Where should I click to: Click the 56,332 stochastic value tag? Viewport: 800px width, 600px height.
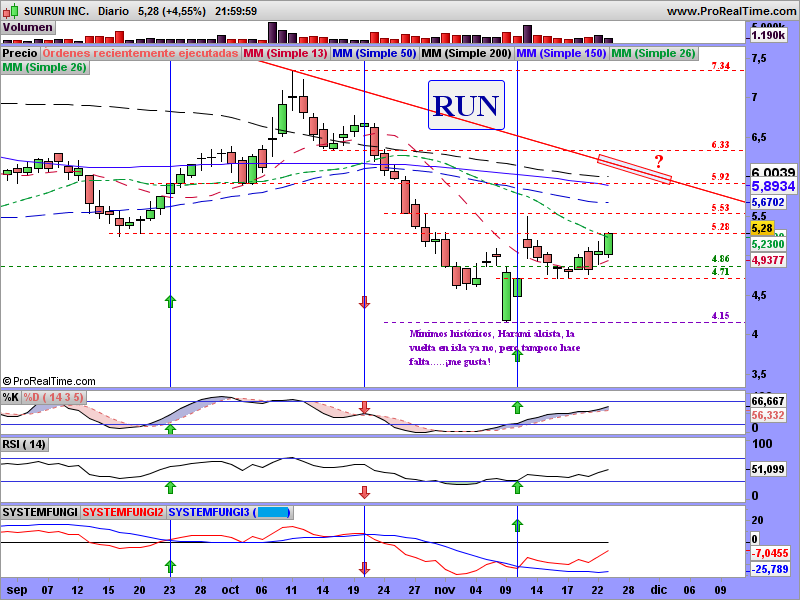(x=768, y=415)
